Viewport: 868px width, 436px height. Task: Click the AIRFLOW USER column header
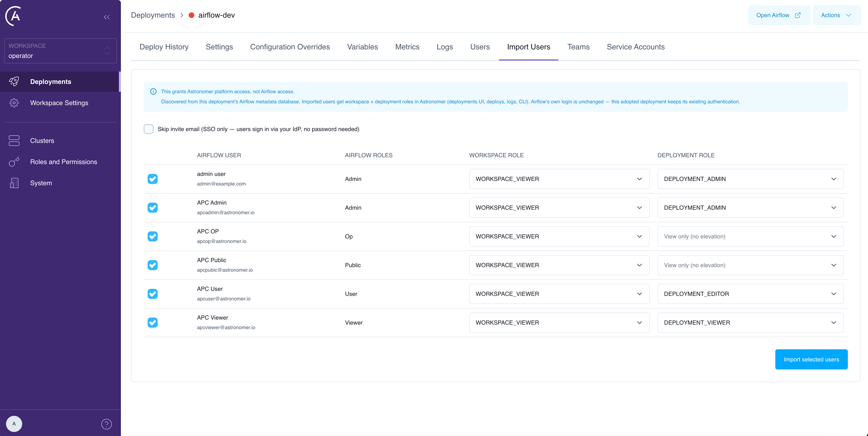click(x=219, y=155)
